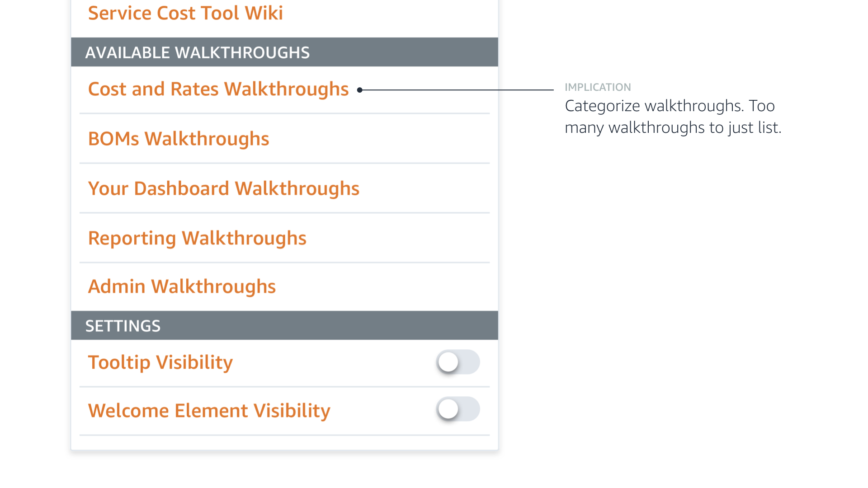The height and width of the screenshot is (488, 868).
Task: Select the IMPLICATION annotation label
Action: pyautogui.click(x=598, y=87)
